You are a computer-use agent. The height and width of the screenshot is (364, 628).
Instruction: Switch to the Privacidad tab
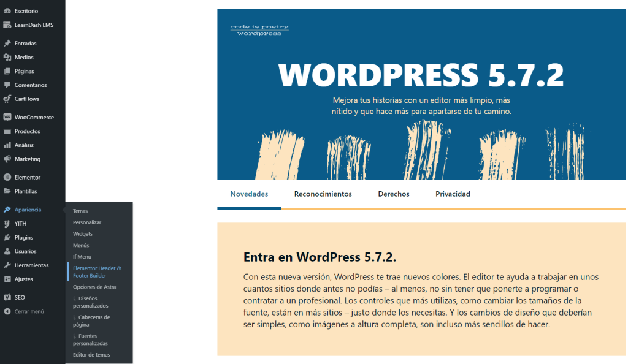[x=453, y=194]
